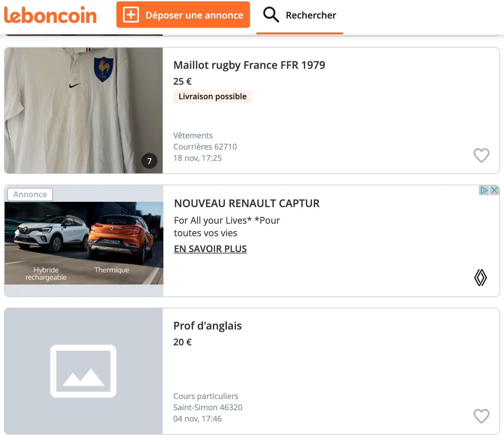
Task: Favorite the Prof d'anglais listing
Action: point(481,416)
